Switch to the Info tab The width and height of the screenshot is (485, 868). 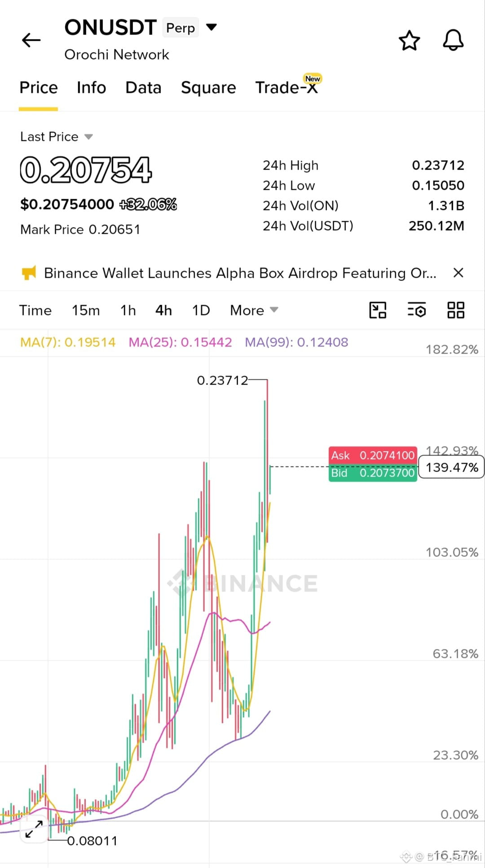[91, 88]
